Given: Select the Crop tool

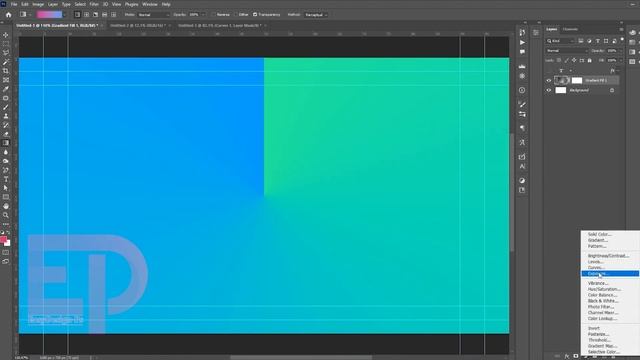Looking at the screenshot, I should 6,71.
